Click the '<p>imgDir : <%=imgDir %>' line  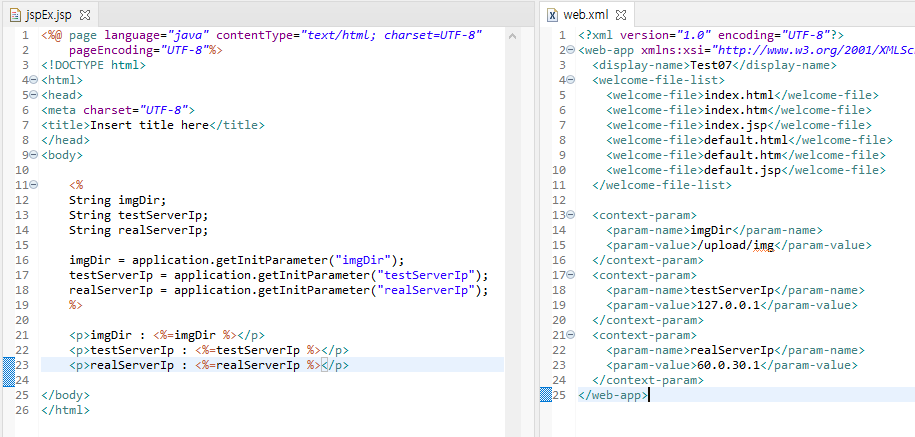coord(167,335)
